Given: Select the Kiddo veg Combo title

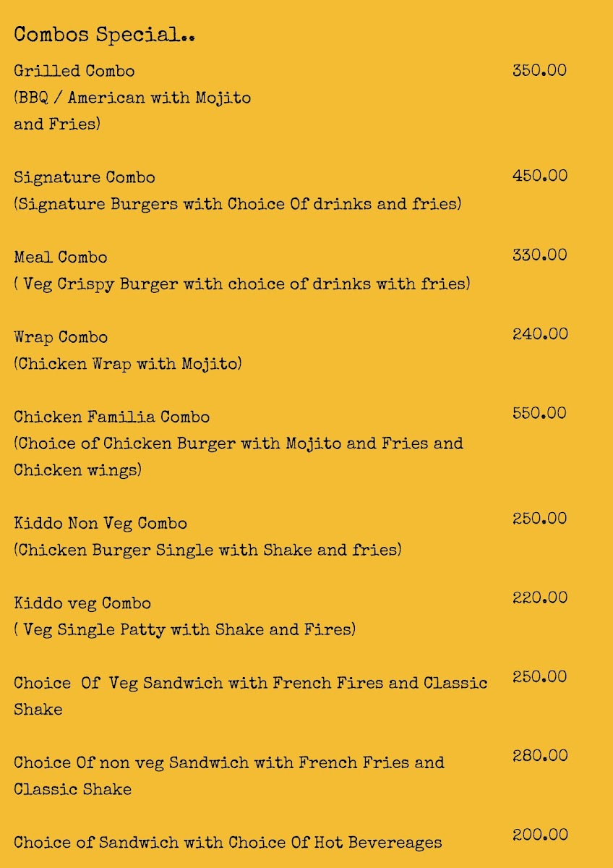Looking at the screenshot, I should click(82, 603).
